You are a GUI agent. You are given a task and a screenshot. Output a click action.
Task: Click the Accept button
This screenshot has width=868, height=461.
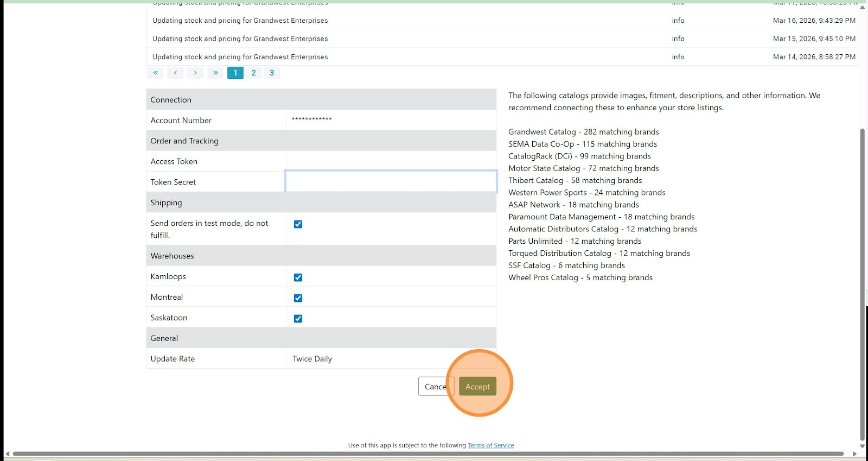(x=477, y=387)
